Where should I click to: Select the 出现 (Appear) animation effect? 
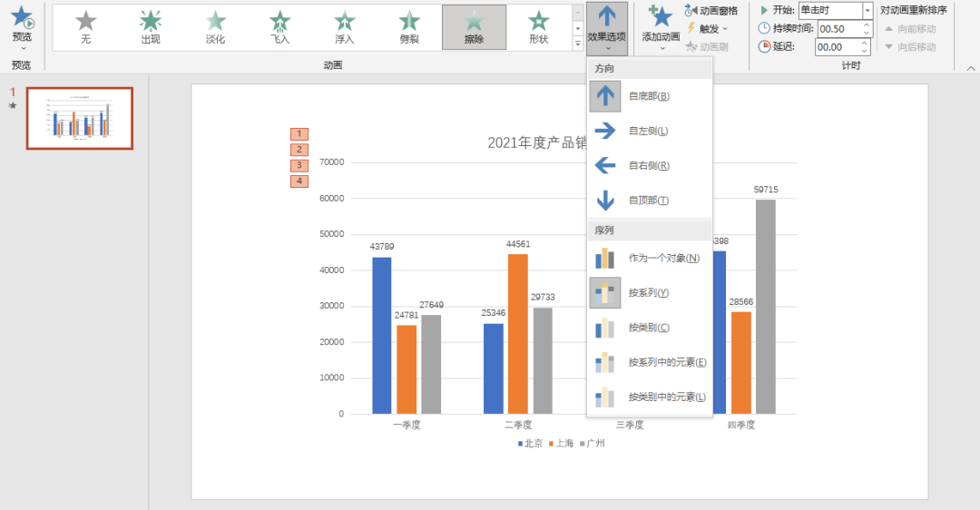[151, 26]
